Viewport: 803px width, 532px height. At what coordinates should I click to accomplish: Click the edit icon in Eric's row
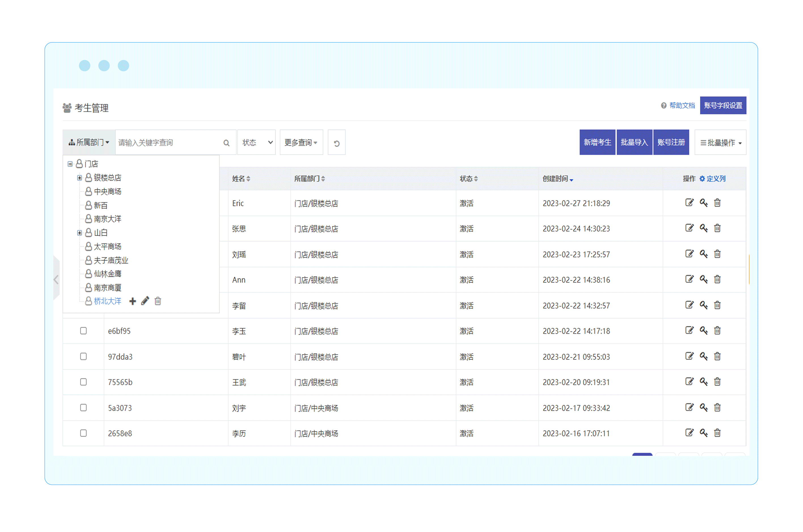pos(689,203)
